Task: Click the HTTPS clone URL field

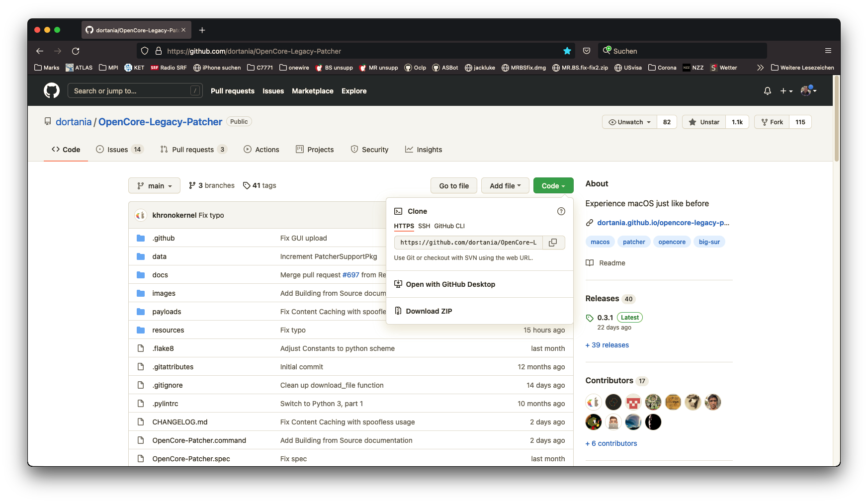Action: click(x=468, y=243)
